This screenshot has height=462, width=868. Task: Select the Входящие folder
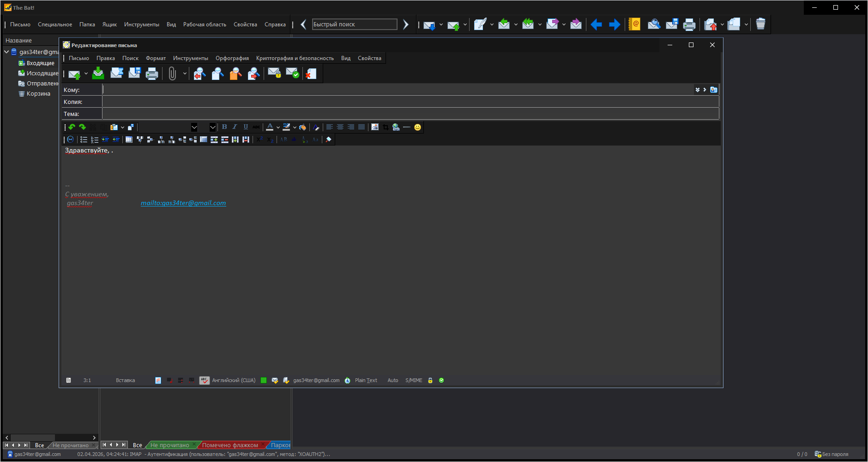40,63
